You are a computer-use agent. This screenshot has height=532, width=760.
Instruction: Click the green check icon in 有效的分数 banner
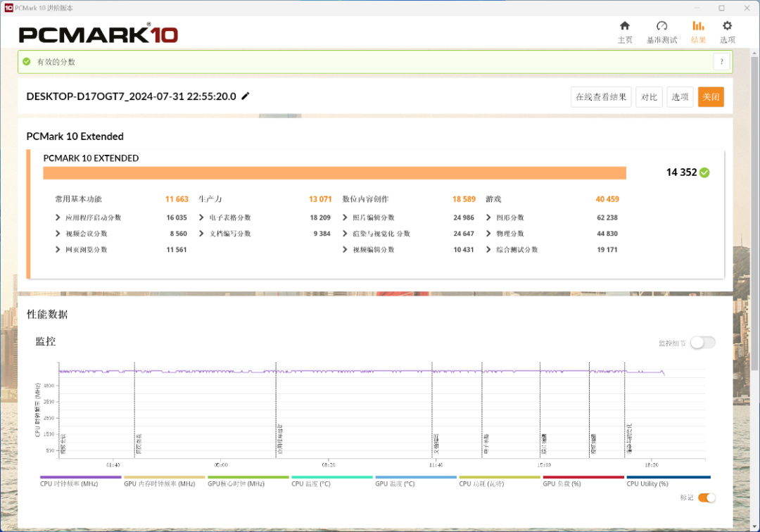[27, 61]
